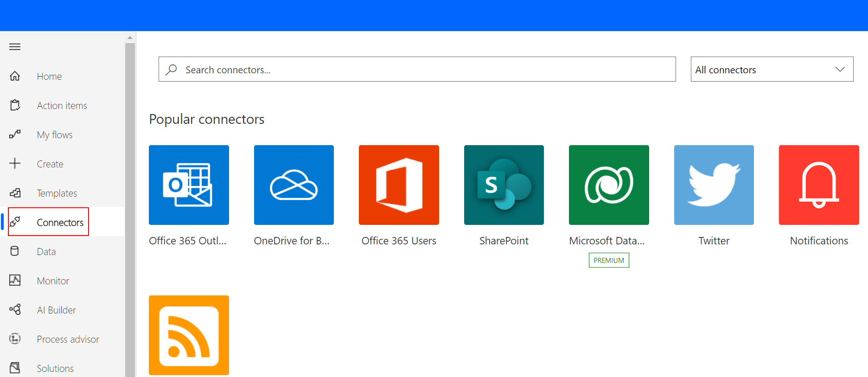
Task: Click the Monitor chart icon
Action: 15,280
